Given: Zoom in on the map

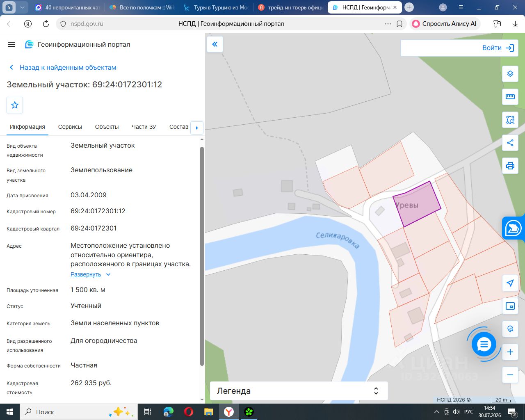Looking at the screenshot, I should coord(510,352).
